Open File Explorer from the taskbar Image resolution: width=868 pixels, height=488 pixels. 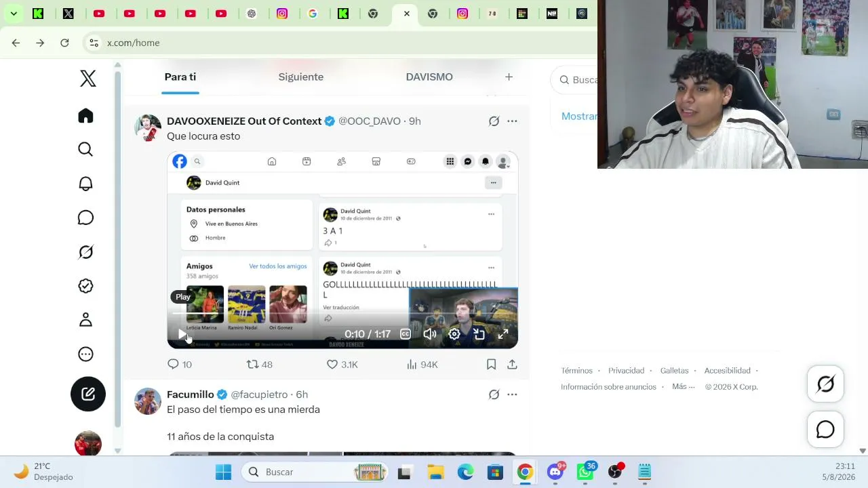point(435,472)
